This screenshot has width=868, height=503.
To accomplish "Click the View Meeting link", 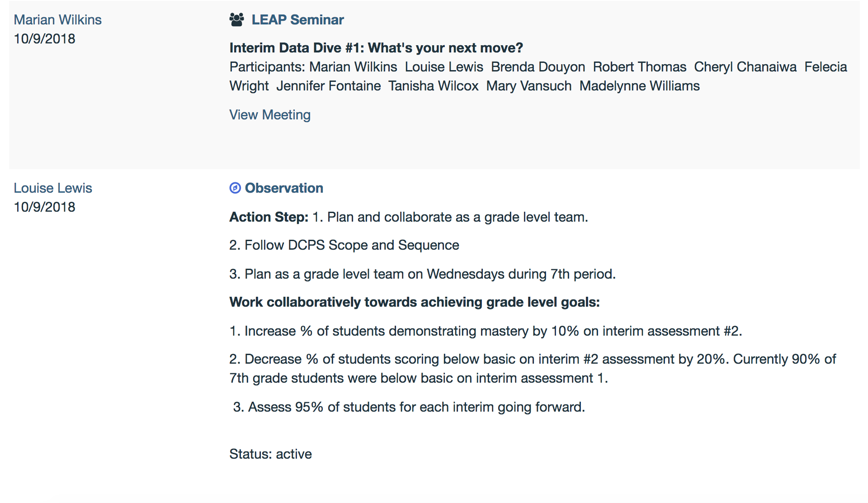I will coord(270,115).
